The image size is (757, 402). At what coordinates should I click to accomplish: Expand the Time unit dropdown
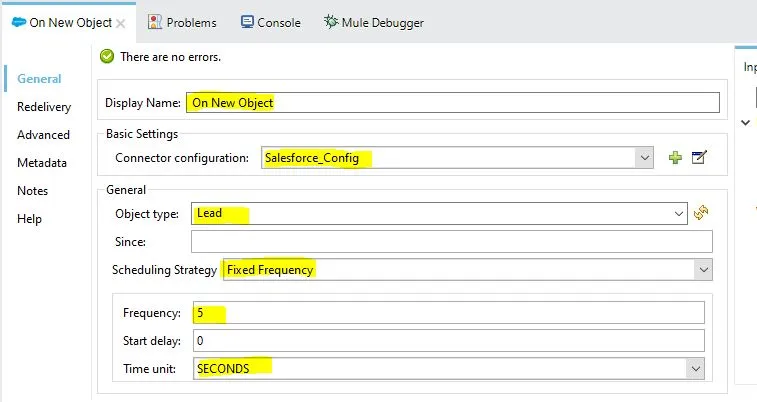[695, 369]
